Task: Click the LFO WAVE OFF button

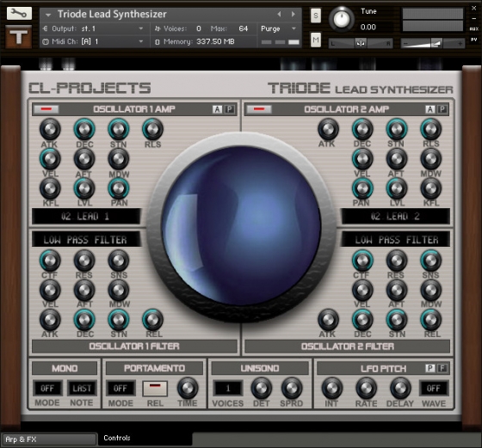Action: 434,389
